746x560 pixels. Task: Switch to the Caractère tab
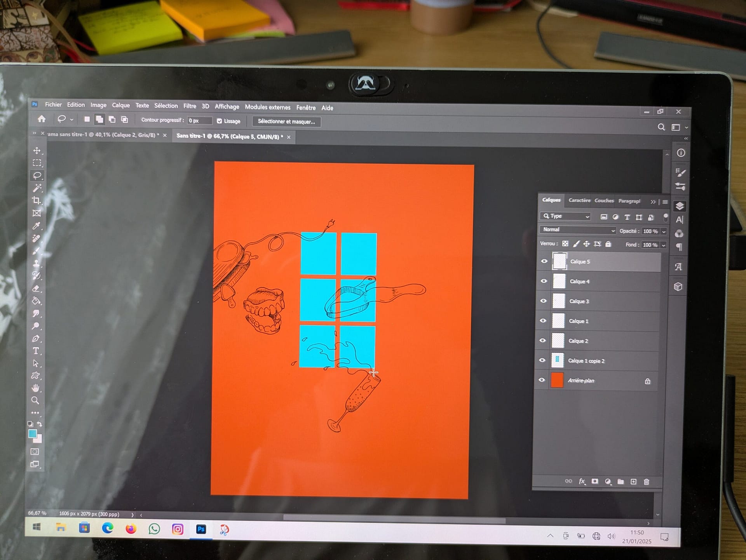(579, 200)
